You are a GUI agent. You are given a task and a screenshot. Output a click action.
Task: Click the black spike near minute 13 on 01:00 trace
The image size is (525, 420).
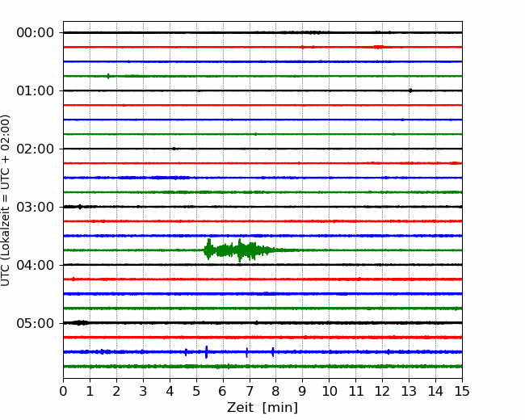coord(410,90)
